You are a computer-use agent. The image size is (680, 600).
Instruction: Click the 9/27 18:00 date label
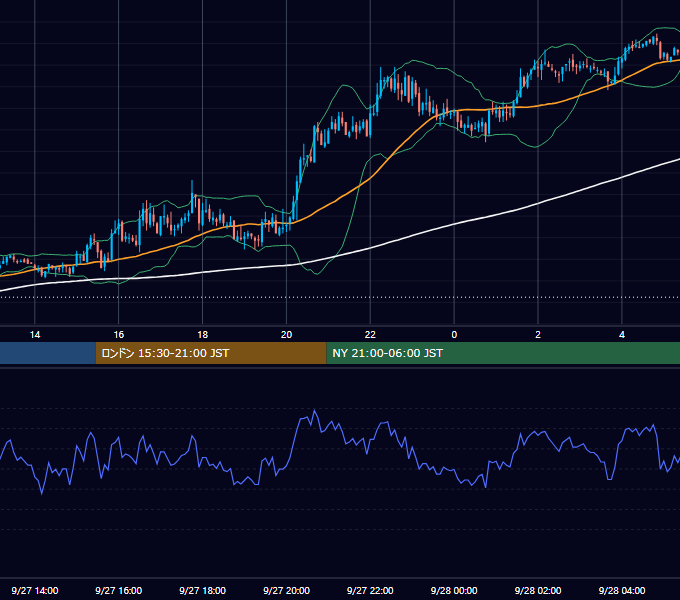203,590
